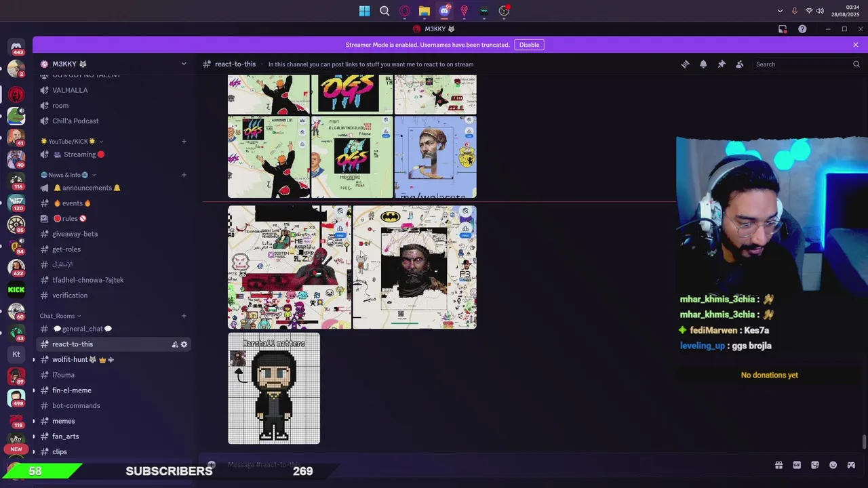Open the events channel
Screen dimensions: 868x488
tap(113, 203)
